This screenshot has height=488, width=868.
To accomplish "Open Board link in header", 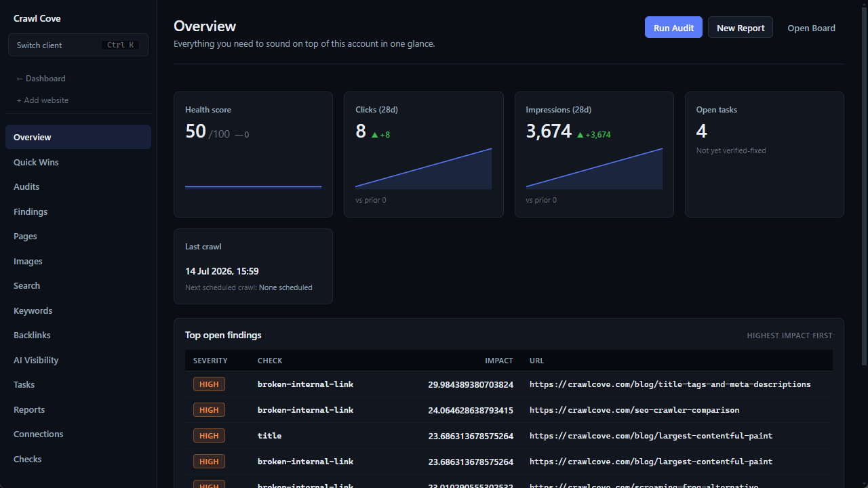I will (x=811, y=28).
